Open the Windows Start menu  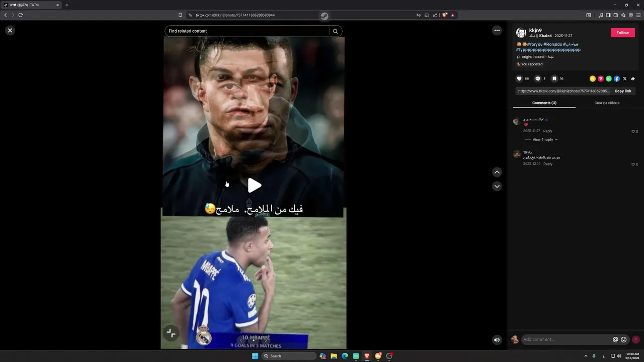coord(255,356)
